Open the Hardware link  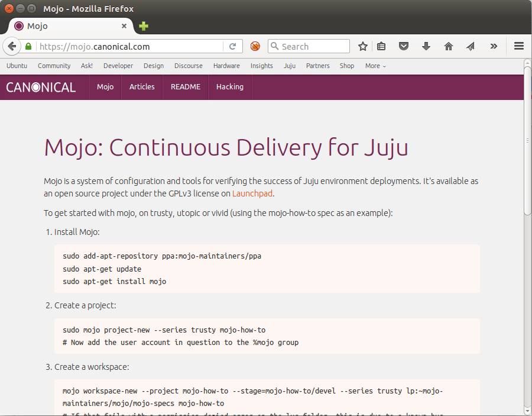[226, 66]
